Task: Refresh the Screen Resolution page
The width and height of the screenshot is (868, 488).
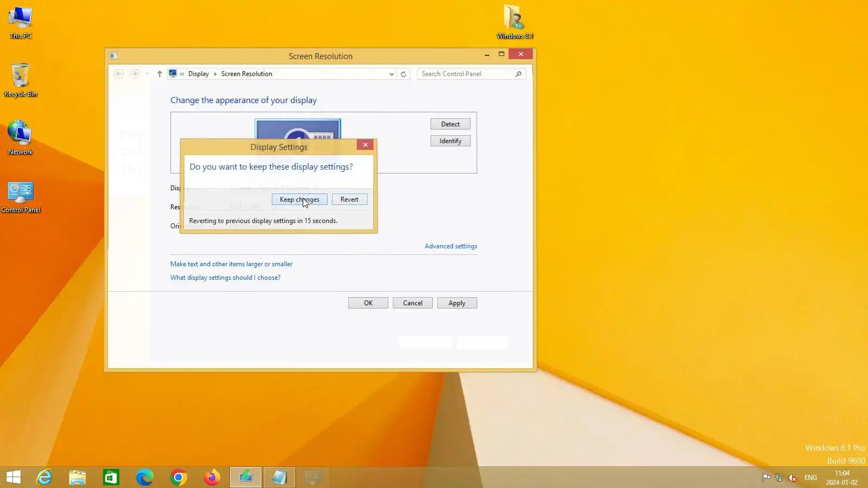Action: pos(404,74)
